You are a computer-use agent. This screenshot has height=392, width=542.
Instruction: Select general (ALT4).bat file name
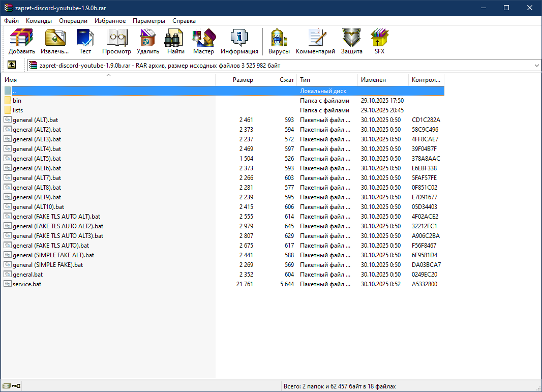tap(37, 149)
